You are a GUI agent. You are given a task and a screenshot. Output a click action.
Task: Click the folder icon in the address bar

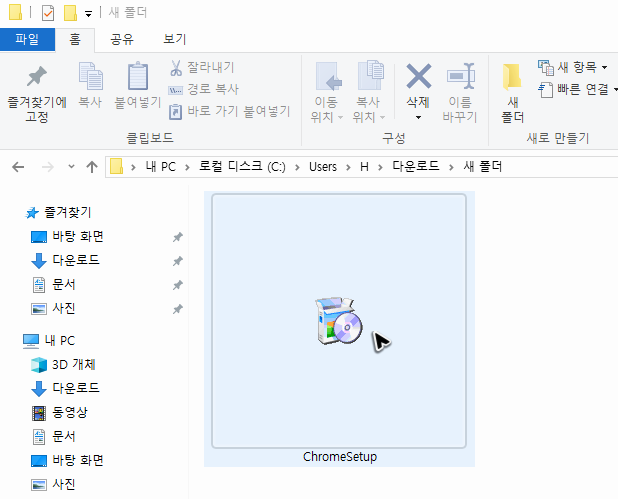point(116,166)
